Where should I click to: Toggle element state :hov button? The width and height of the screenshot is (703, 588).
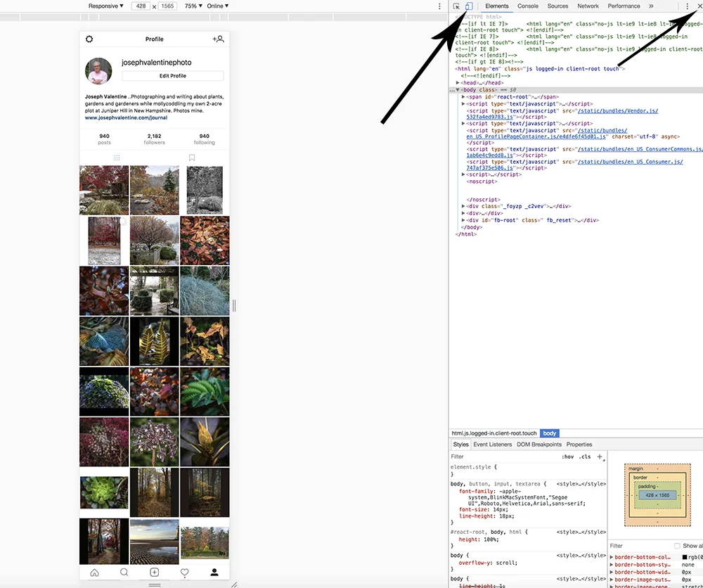tap(567, 456)
